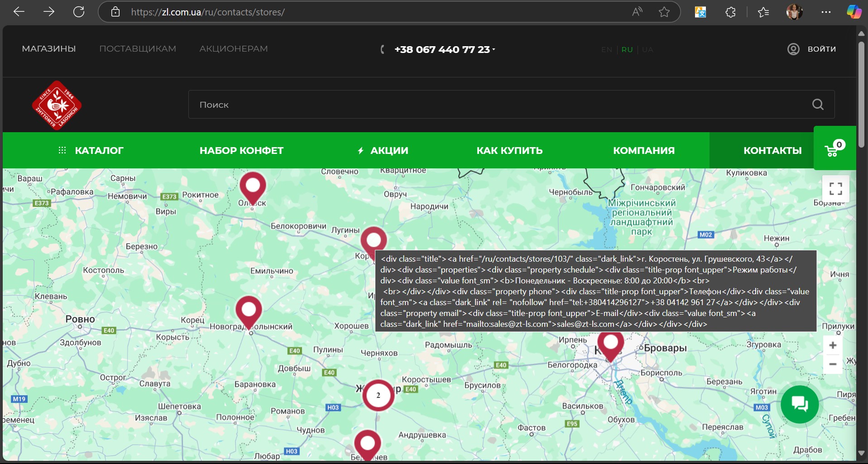The image size is (868, 464).
Task: Switch site language to EN
Action: 606,50
